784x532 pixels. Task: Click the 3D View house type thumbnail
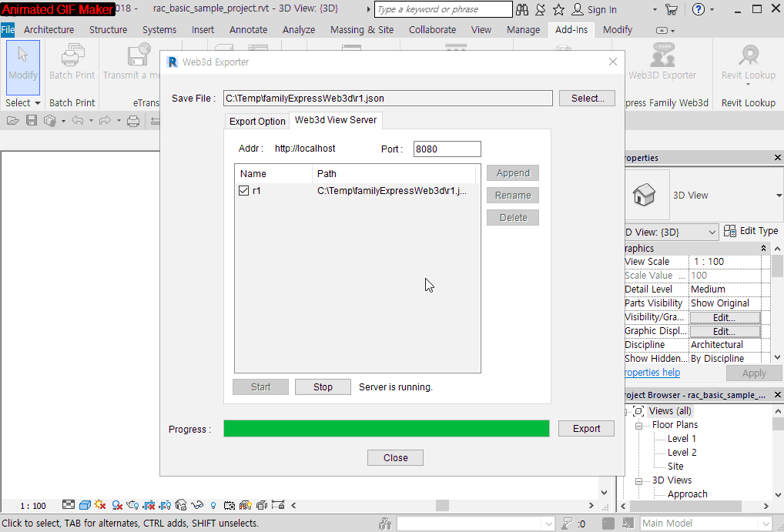tap(644, 195)
